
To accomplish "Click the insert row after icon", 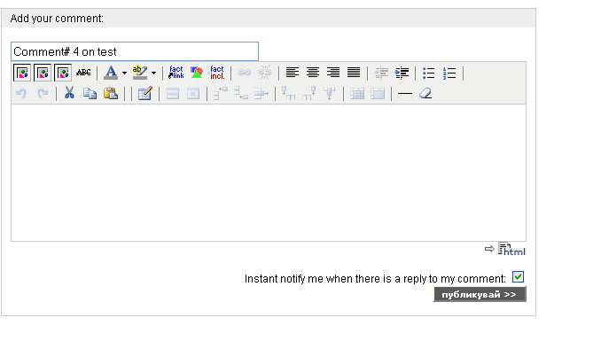I will pyautogui.click(x=241, y=93).
